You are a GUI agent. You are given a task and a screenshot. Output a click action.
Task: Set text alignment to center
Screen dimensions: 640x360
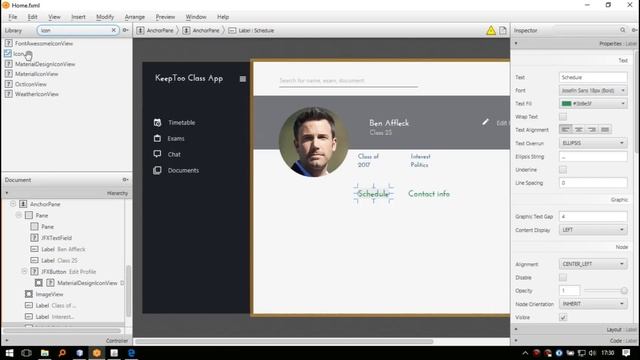[x=578, y=129]
